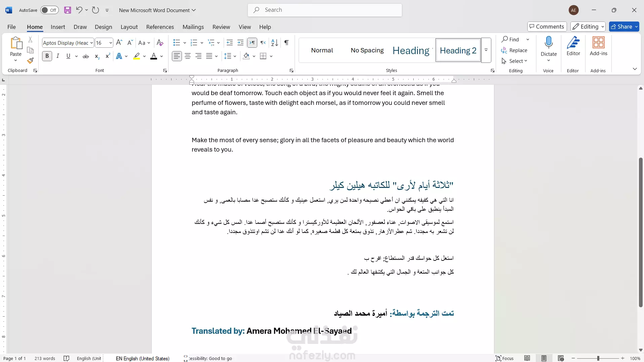Click the Share button
This screenshot has width=644, height=362.
624,27
